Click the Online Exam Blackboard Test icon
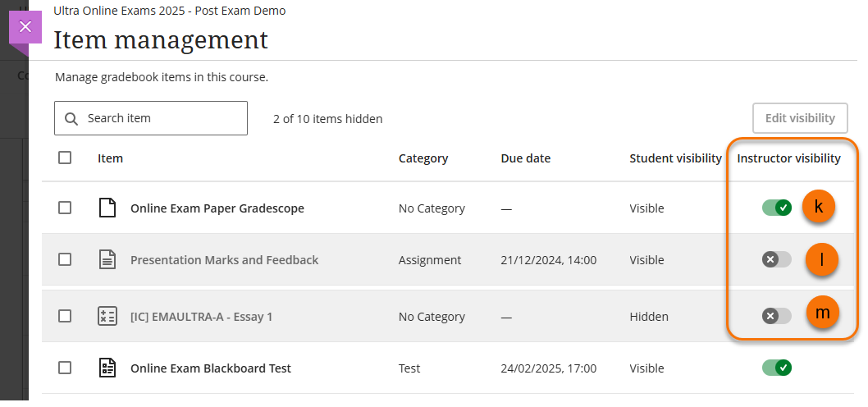Screen dimensions: 868x407 (107, 368)
